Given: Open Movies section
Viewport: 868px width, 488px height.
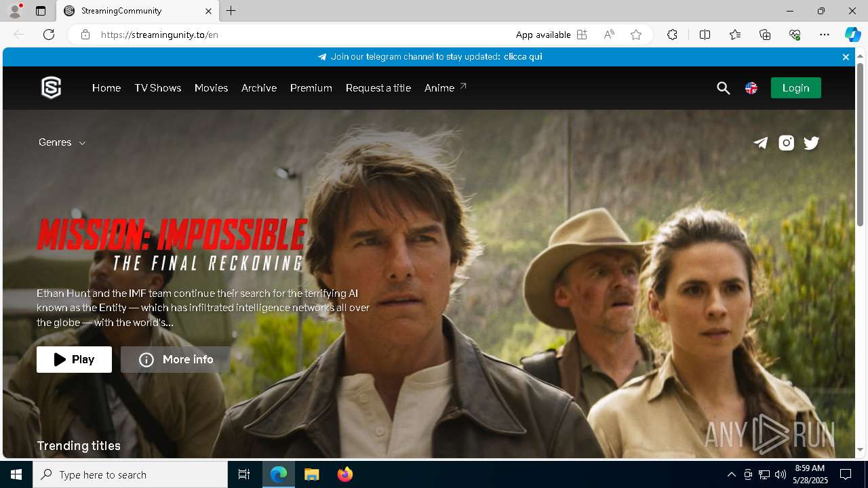Looking at the screenshot, I should pyautogui.click(x=211, y=88).
